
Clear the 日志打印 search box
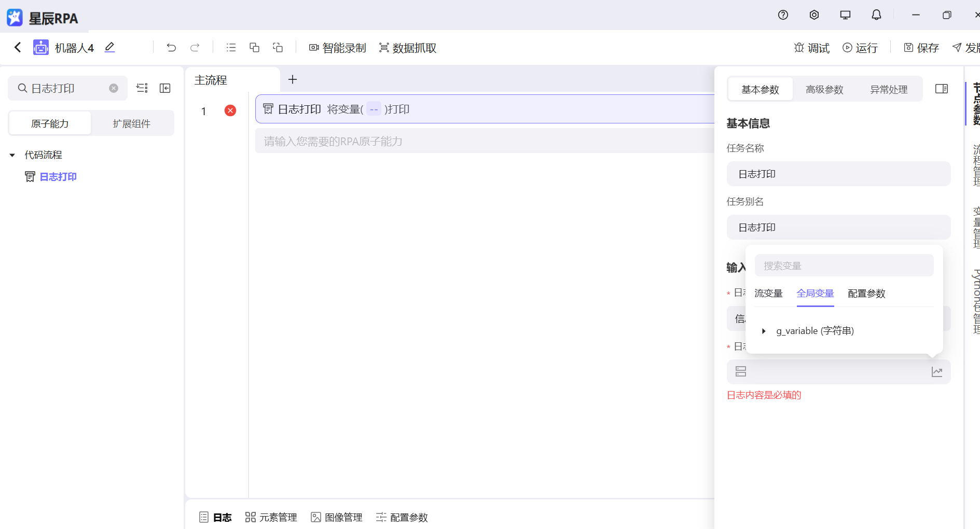tap(114, 88)
